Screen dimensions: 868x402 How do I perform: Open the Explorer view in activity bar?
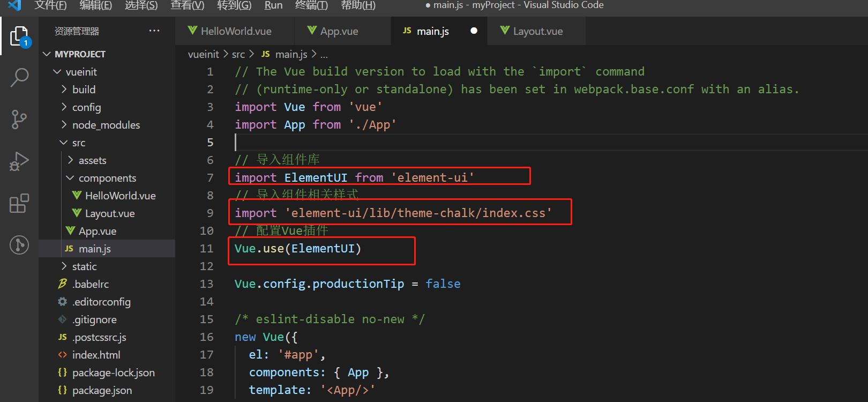(19, 36)
